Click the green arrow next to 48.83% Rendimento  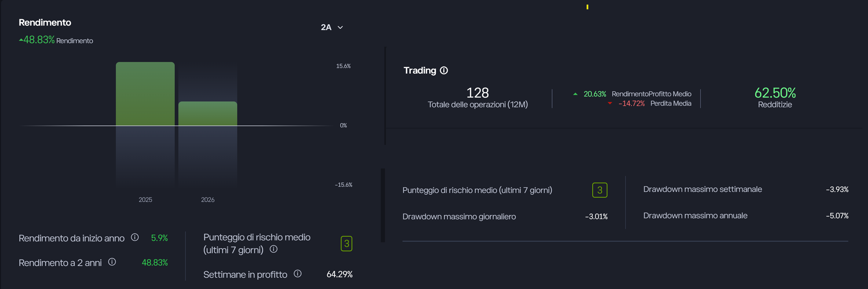[x=20, y=39]
